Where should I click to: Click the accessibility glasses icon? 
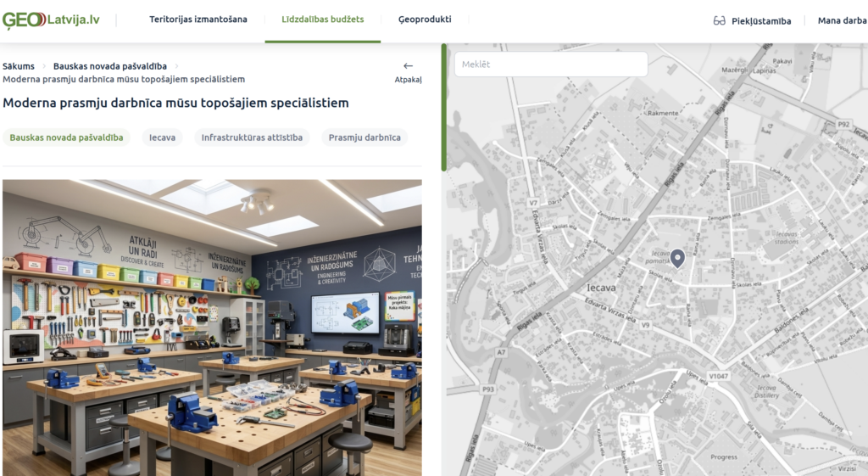pyautogui.click(x=720, y=20)
